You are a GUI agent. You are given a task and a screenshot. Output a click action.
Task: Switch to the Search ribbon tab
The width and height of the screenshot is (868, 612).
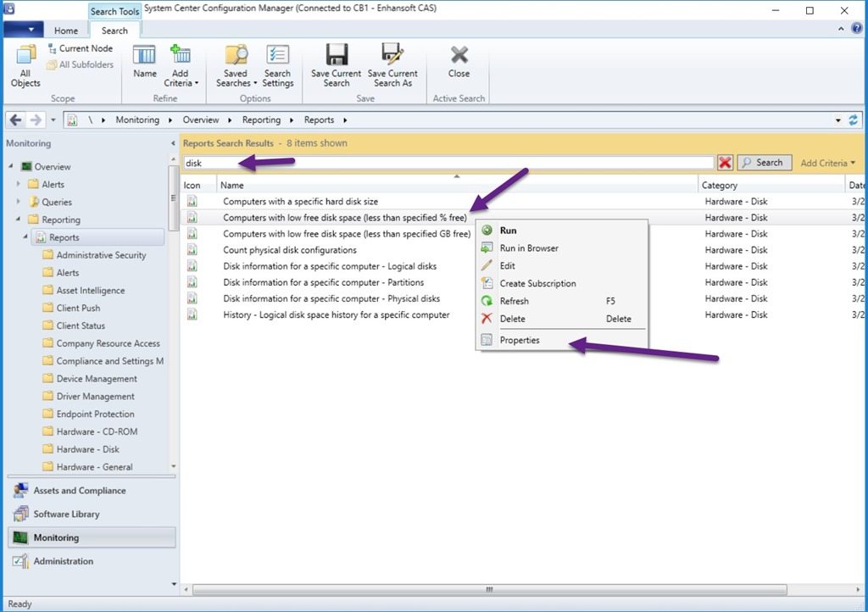[114, 31]
